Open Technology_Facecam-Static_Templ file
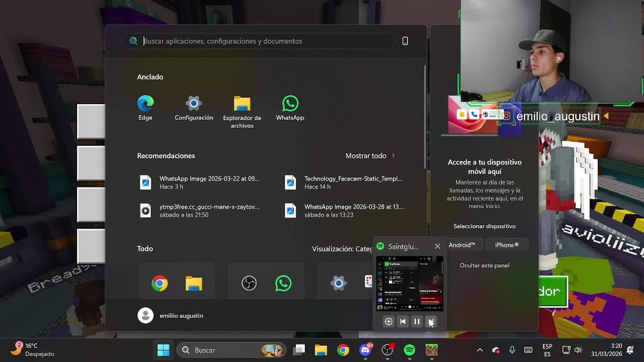Image resolution: width=644 pixels, height=362 pixels. coord(345,183)
